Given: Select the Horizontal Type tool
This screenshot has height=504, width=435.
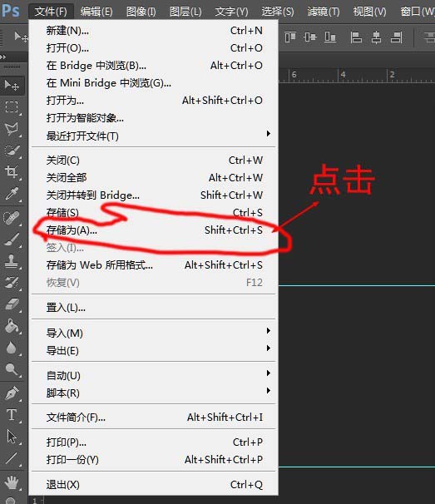Looking at the screenshot, I should [x=12, y=415].
